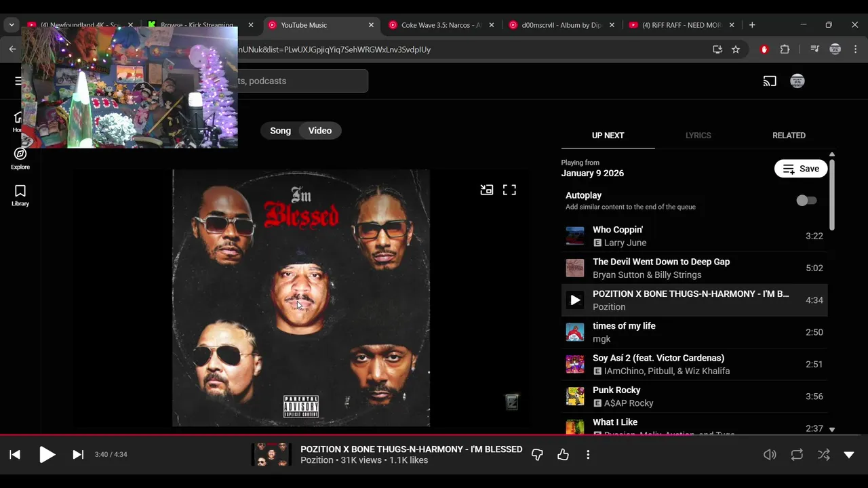Install app icon in address bar
Image resolution: width=868 pixels, height=488 pixels.
pos(717,49)
